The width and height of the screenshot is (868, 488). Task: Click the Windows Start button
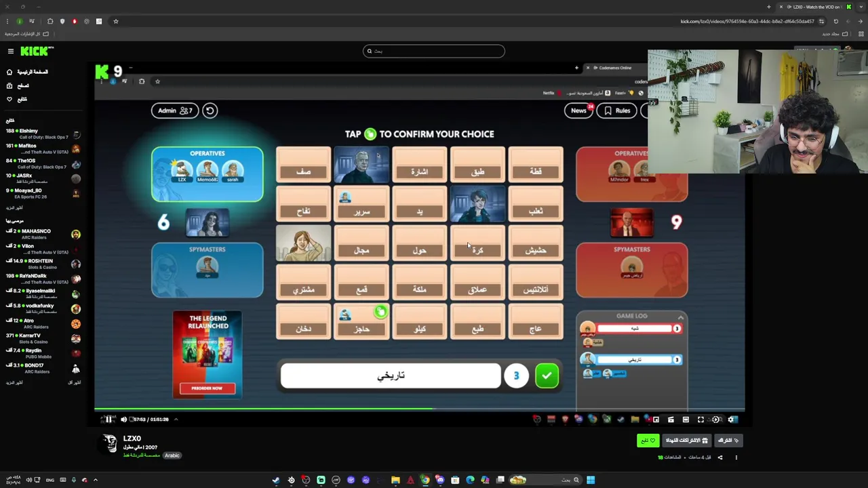[591, 480]
